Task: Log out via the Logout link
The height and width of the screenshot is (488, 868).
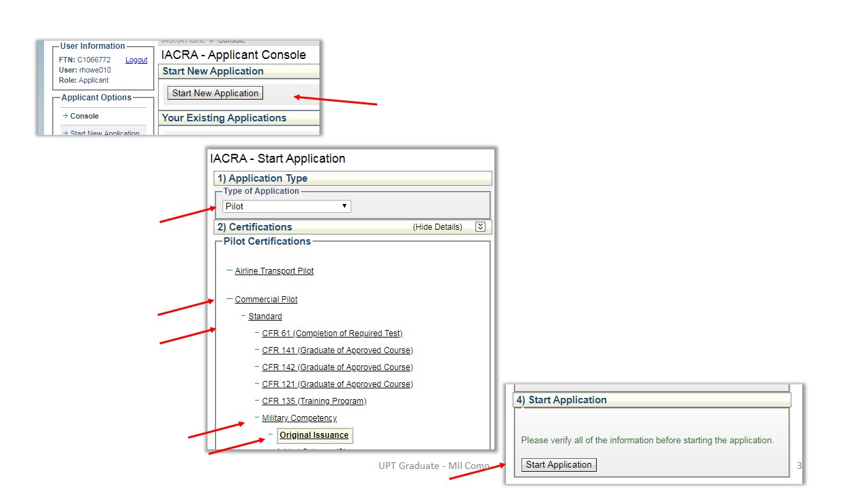Action: point(136,60)
